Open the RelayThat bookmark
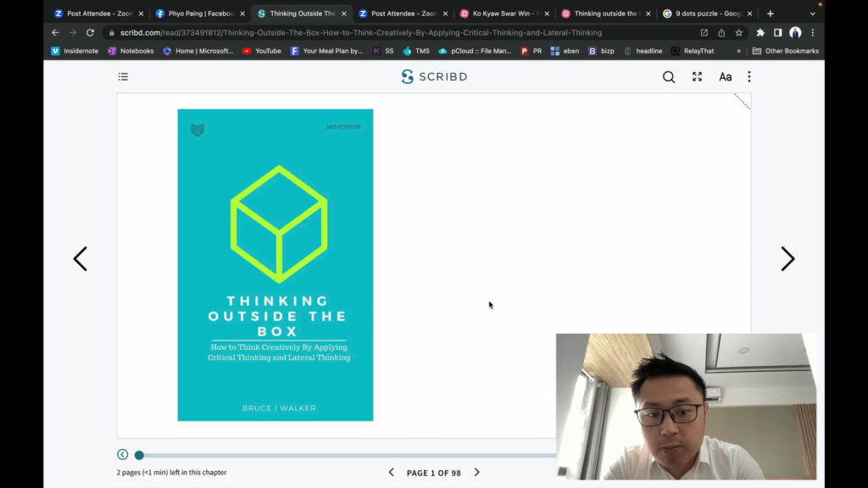The image size is (868, 488). click(x=693, y=51)
